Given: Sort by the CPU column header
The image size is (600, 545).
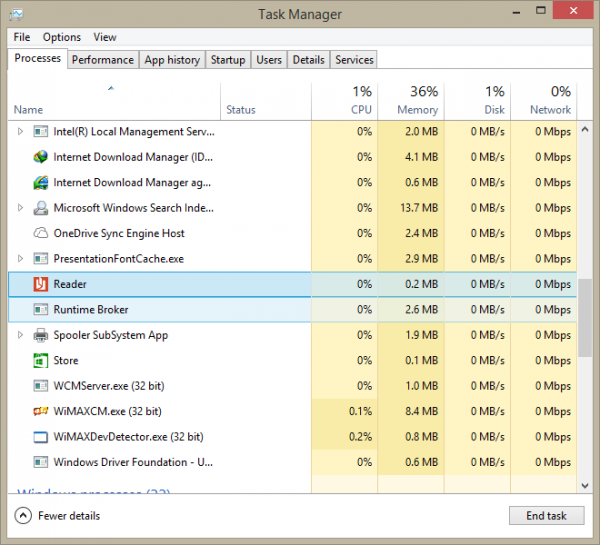Looking at the screenshot, I should click(x=344, y=102).
